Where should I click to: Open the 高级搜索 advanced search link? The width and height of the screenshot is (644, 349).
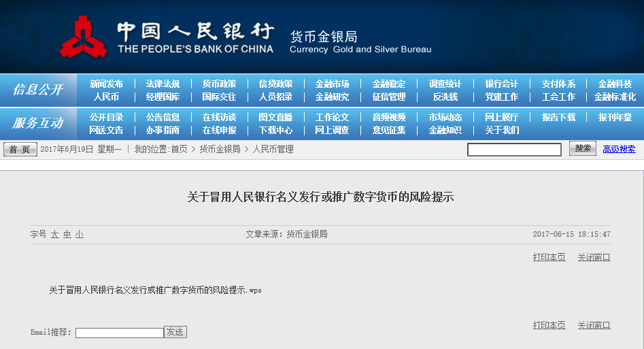click(619, 150)
